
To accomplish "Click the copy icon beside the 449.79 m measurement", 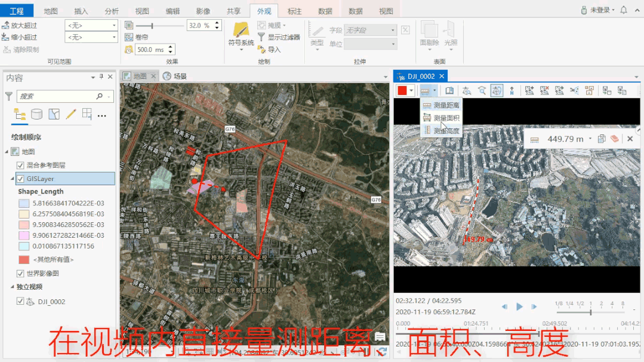I will [603, 139].
